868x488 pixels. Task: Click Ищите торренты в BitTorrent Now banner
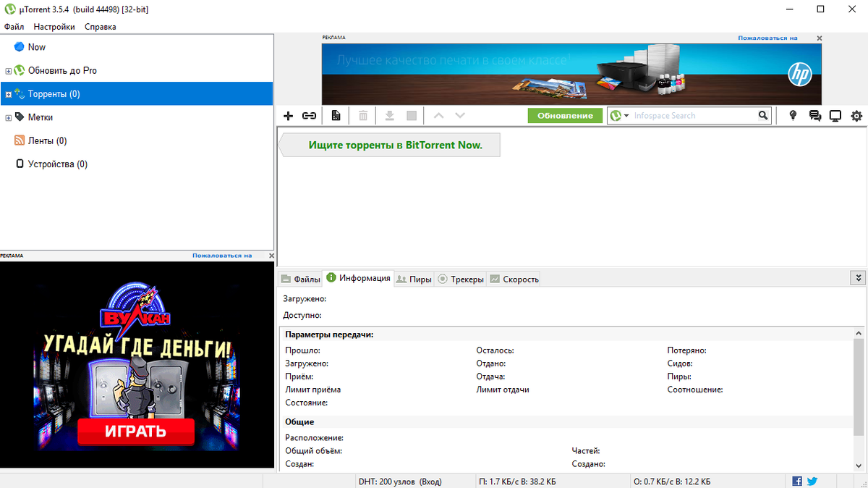pyautogui.click(x=390, y=145)
